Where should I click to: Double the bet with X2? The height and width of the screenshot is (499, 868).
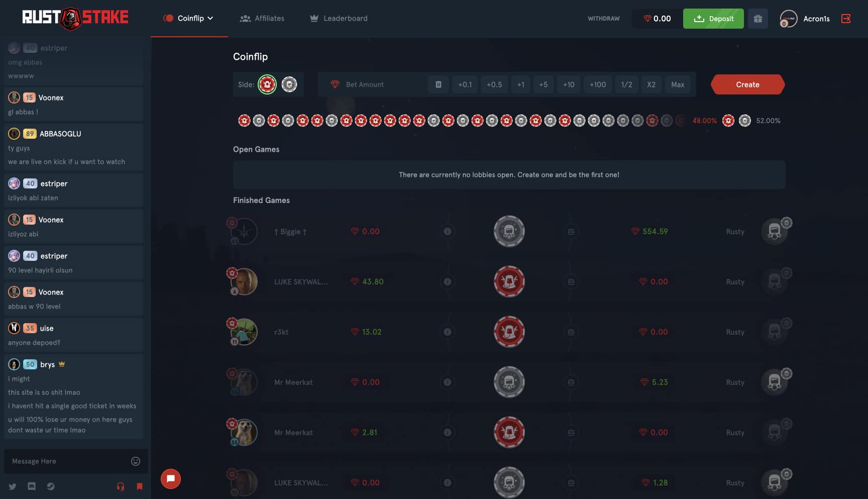coord(651,84)
